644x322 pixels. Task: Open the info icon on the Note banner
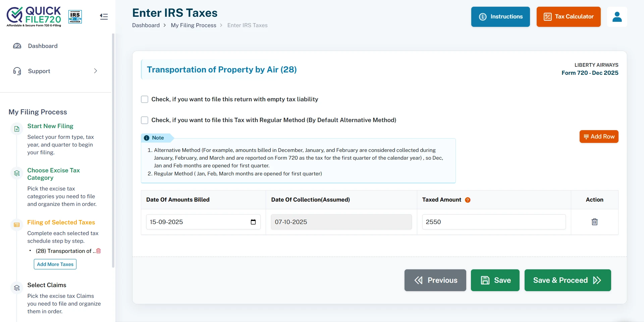[147, 138]
